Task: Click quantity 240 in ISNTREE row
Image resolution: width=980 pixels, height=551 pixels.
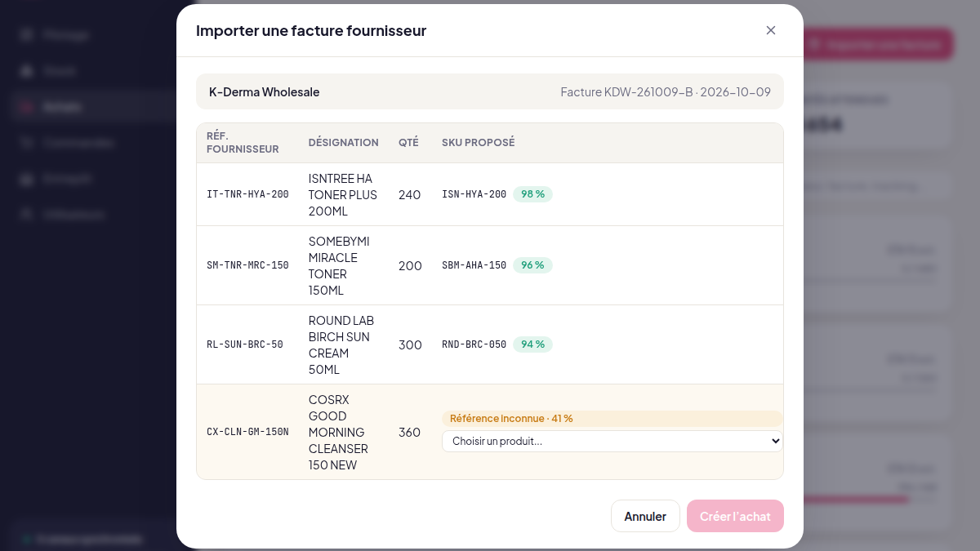Action: (410, 194)
